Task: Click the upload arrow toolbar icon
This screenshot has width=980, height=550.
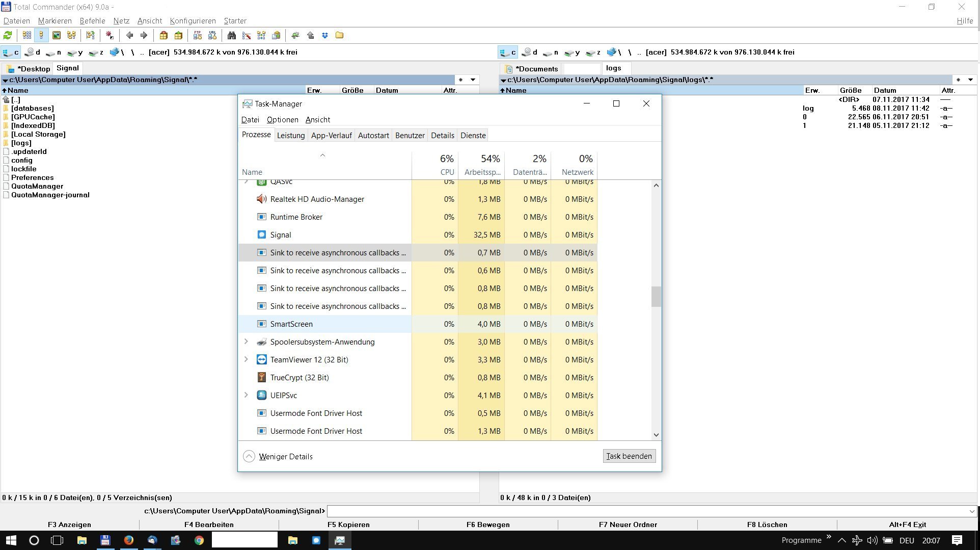Action: coord(310,35)
